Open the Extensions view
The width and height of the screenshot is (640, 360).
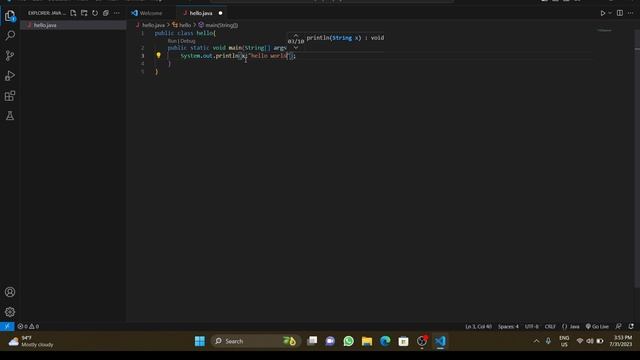10,96
